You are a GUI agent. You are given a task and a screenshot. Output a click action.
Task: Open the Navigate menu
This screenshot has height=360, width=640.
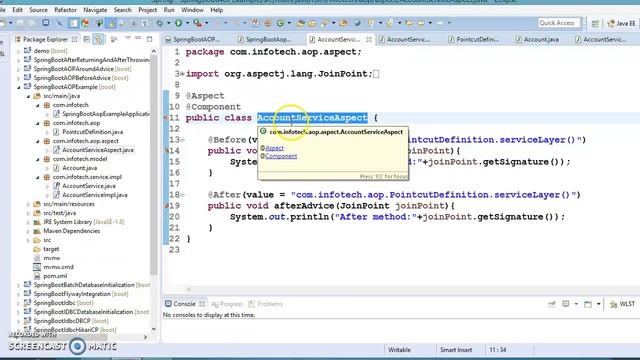tap(95, 10)
